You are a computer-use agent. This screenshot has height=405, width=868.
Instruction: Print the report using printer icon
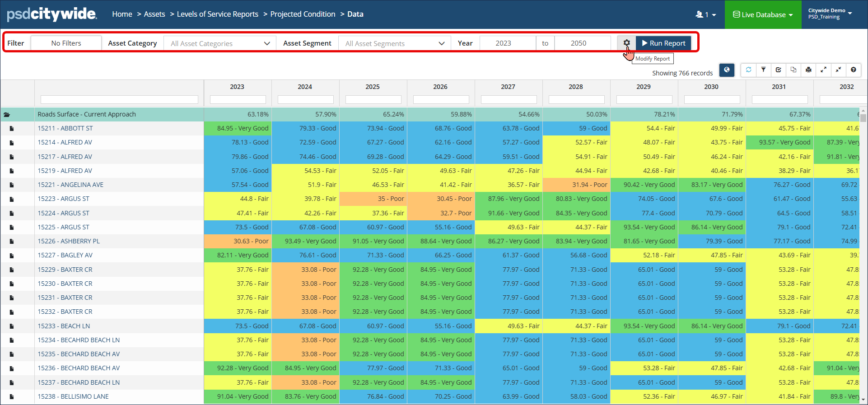(808, 70)
